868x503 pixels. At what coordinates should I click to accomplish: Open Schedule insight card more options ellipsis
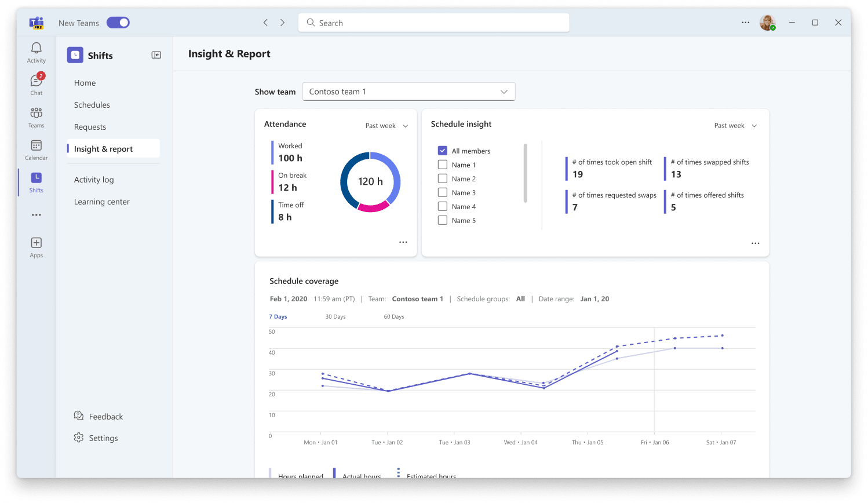(756, 243)
